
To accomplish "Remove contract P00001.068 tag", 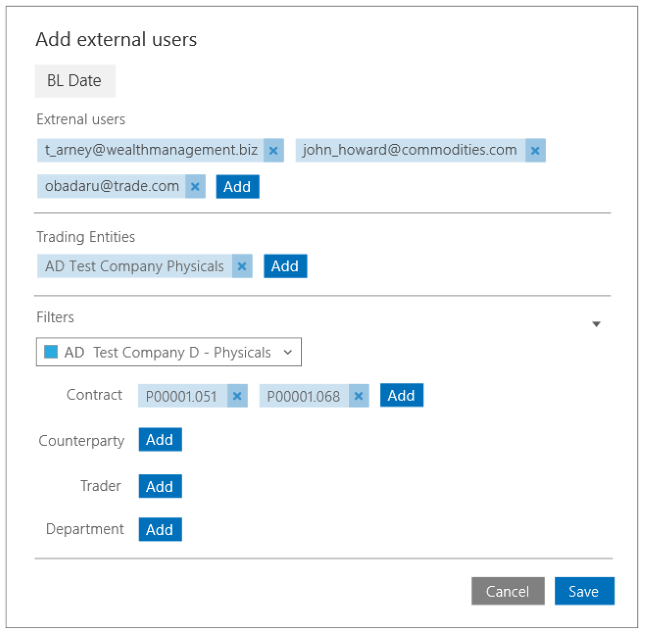I will [359, 396].
